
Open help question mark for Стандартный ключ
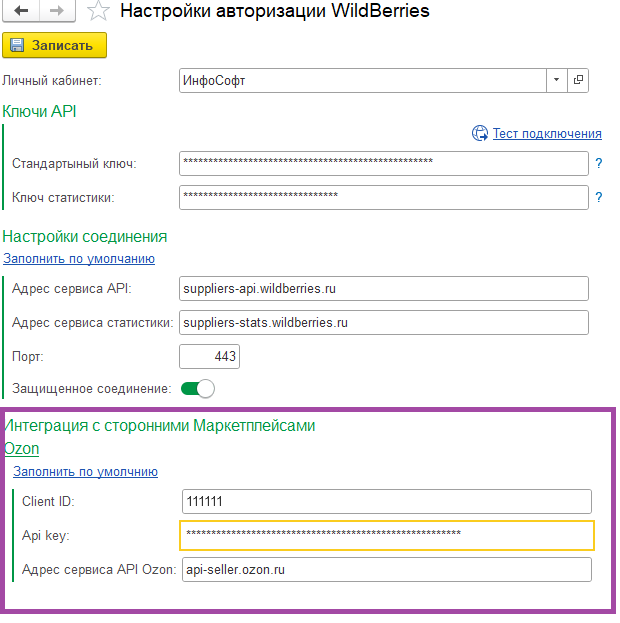pyautogui.click(x=599, y=163)
